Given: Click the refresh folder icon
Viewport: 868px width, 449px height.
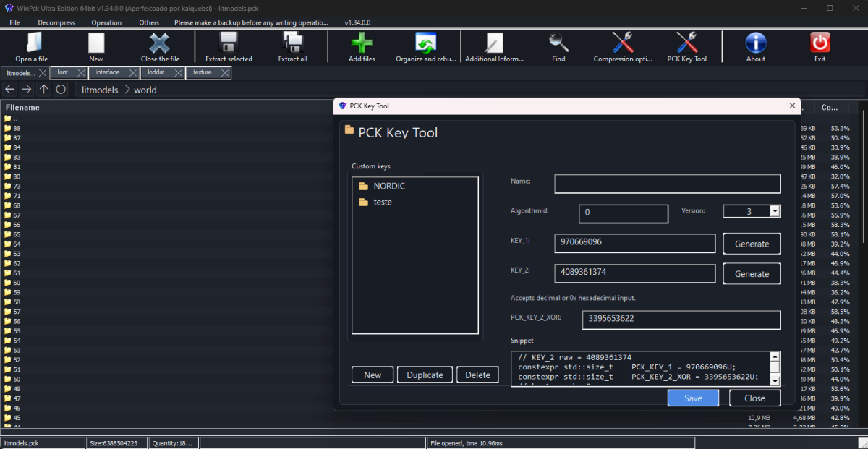Looking at the screenshot, I should pos(61,89).
